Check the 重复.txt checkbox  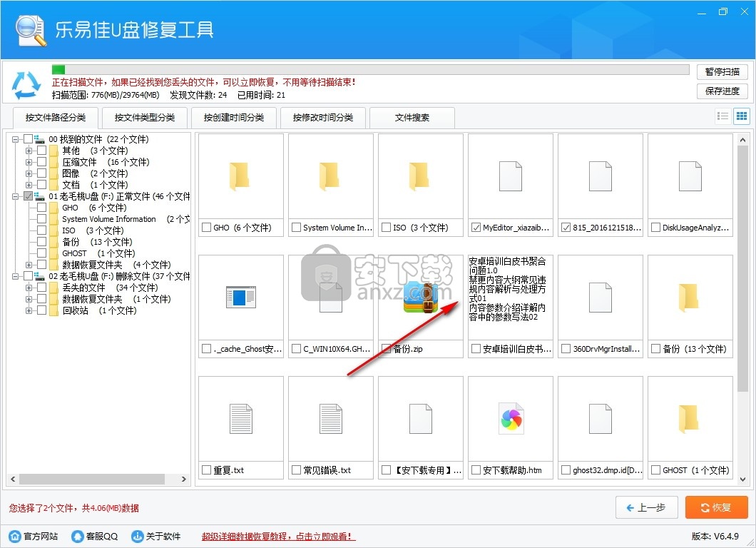point(207,470)
